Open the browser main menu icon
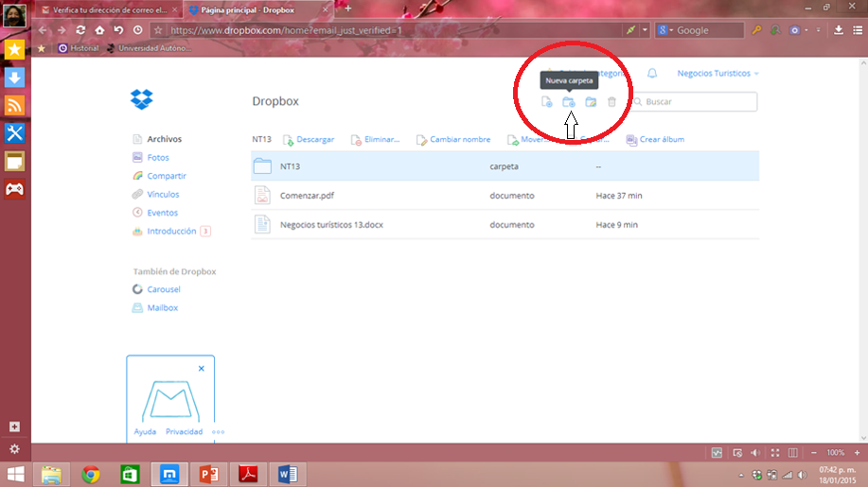Image resolution: width=868 pixels, height=487 pixels. click(858, 30)
